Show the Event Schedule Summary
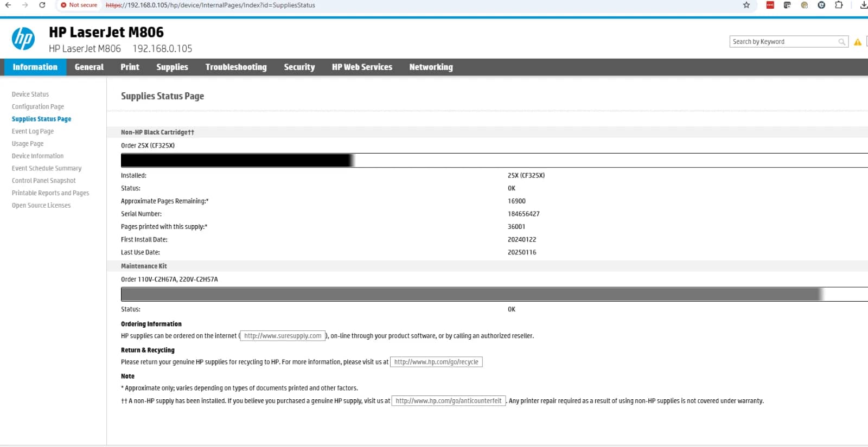The image size is (868, 447). coord(47,169)
